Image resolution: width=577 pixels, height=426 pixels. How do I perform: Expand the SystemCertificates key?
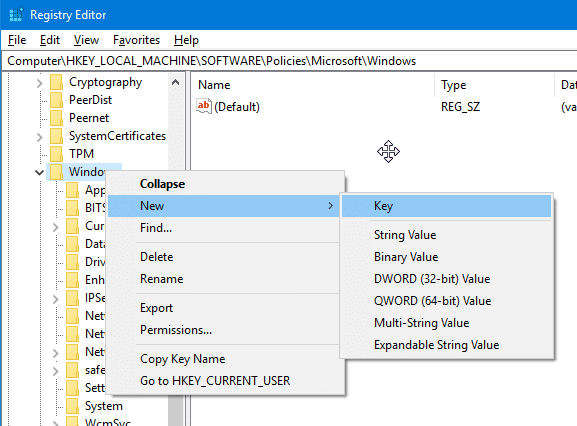coord(39,137)
